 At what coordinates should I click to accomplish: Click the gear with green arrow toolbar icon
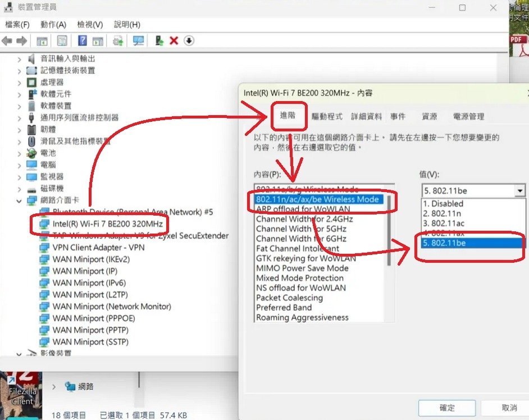[x=118, y=41]
